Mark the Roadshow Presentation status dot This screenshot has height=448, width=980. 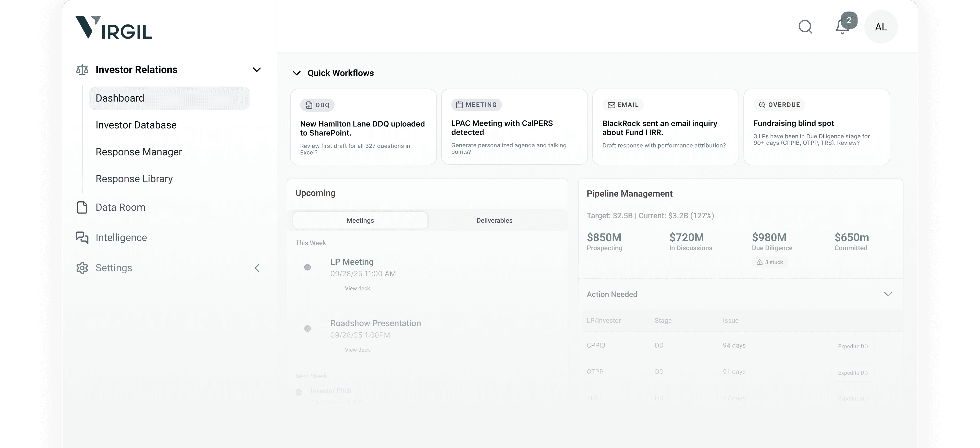click(307, 329)
